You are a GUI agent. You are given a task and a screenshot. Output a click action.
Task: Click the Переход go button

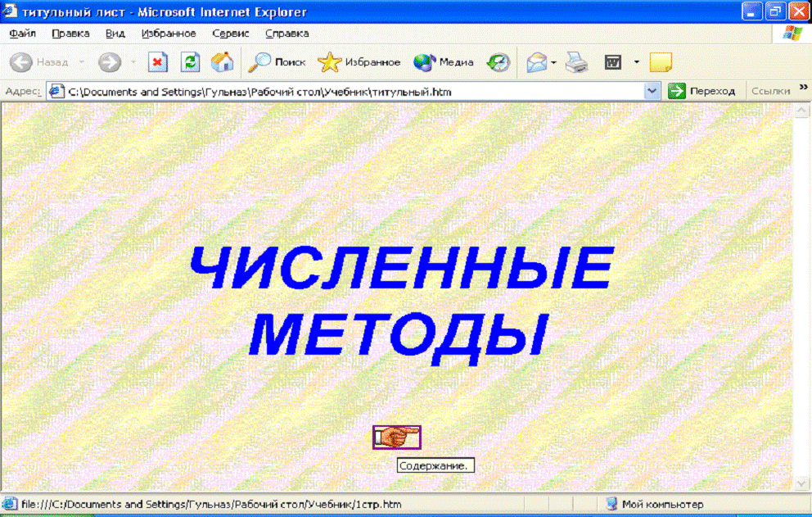701,91
